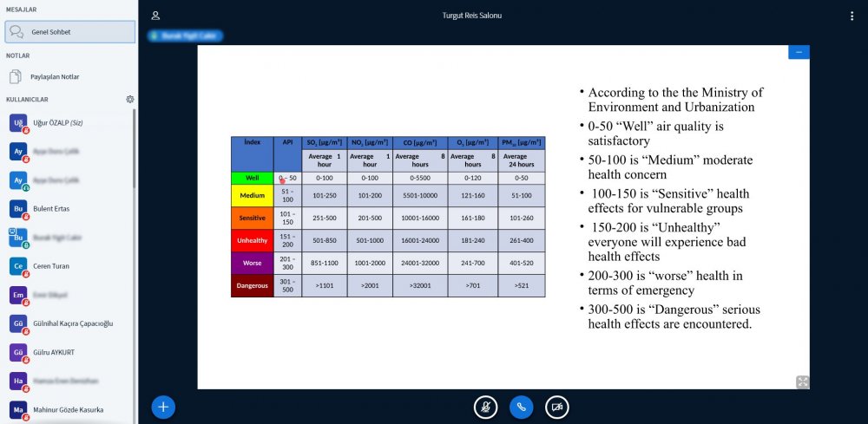The height and width of the screenshot is (424, 868).
Task: Open the blue plus actions menu
Action: (163, 407)
